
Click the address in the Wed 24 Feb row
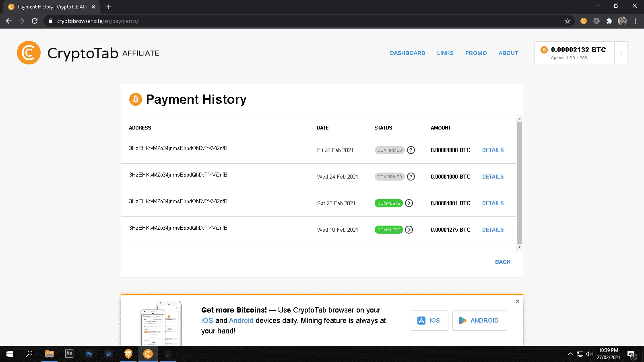[178, 175]
